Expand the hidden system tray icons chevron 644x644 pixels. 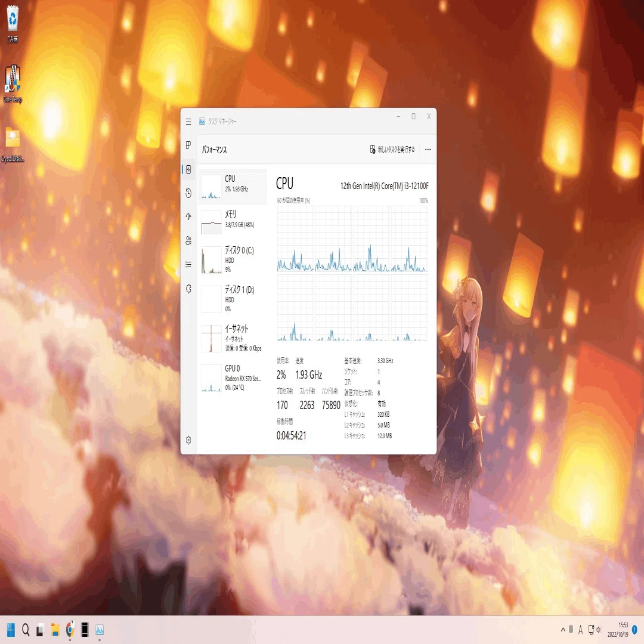coord(563,630)
